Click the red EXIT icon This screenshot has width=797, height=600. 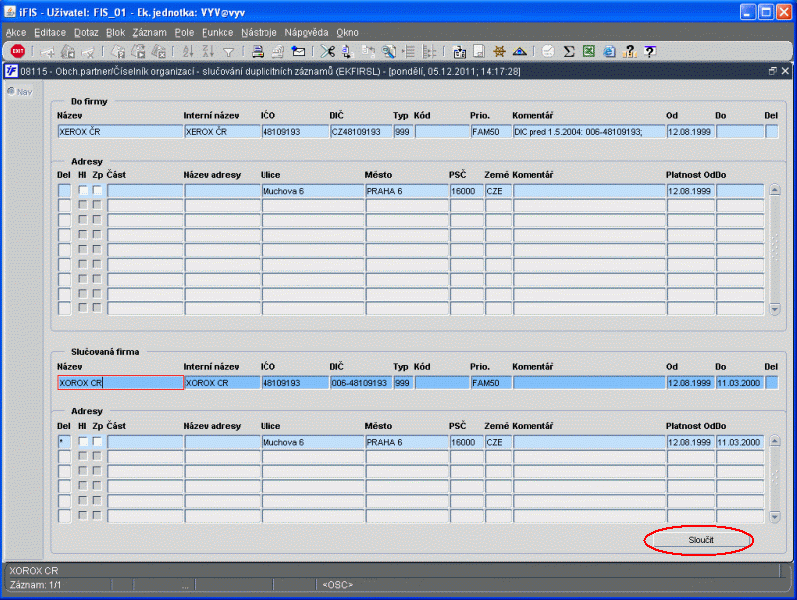point(17,51)
